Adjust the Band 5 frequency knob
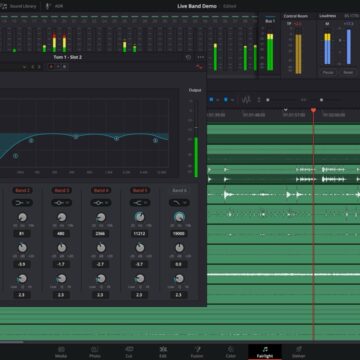Image resolution: width=360 pixels, height=360 pixels. pyautogui.click(x=139, y=217)
